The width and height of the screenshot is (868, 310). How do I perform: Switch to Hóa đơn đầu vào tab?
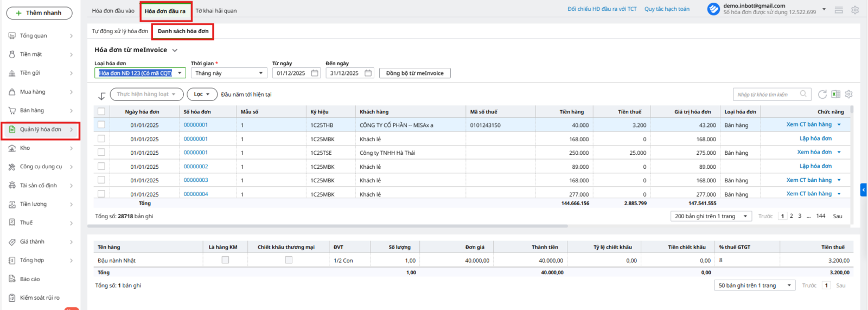coord(113,11)
